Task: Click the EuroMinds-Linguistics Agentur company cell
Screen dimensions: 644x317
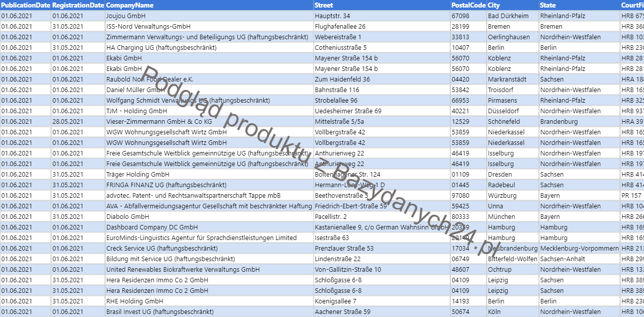Action: 209,238
